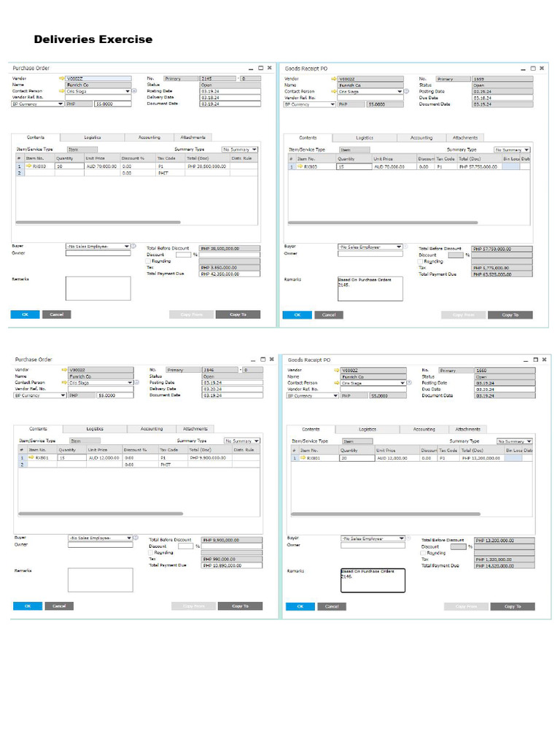Screen dimensions: 560x747
Task: Open Attachments tab in Goods Receipt PO 1659
Action: click(465, 138)
